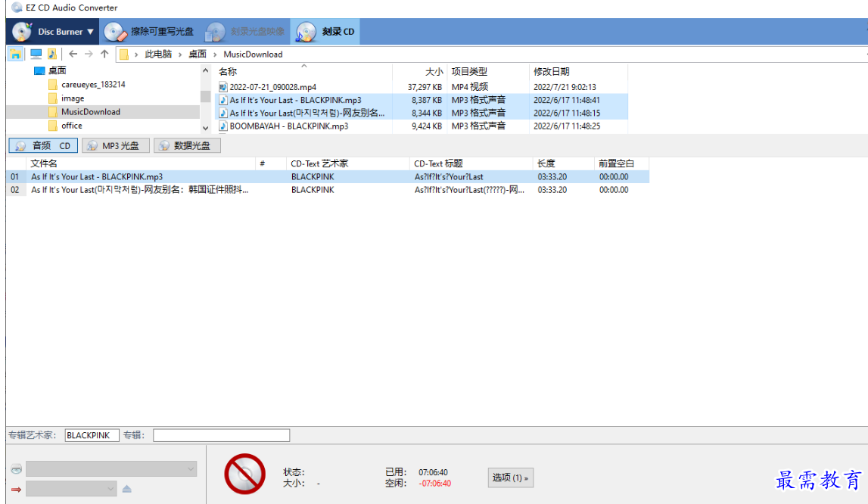Click BLACKPINK artist cell of track 01
This screenshot has width=868, height=504.
click(313, 176)
